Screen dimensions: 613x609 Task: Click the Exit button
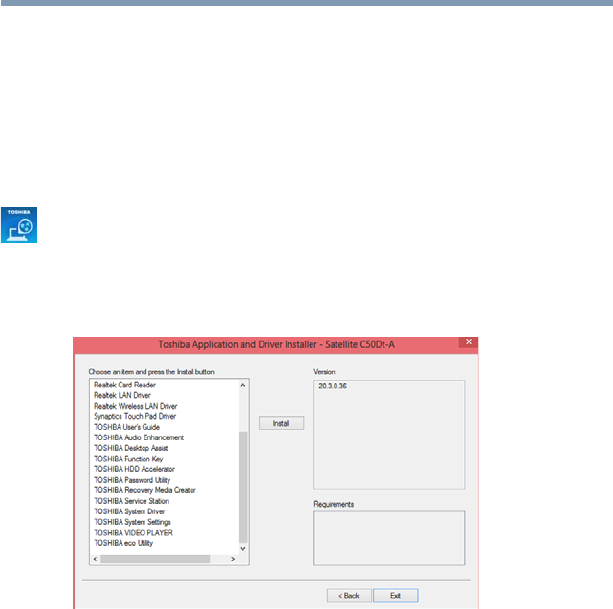tap(395, 595)
